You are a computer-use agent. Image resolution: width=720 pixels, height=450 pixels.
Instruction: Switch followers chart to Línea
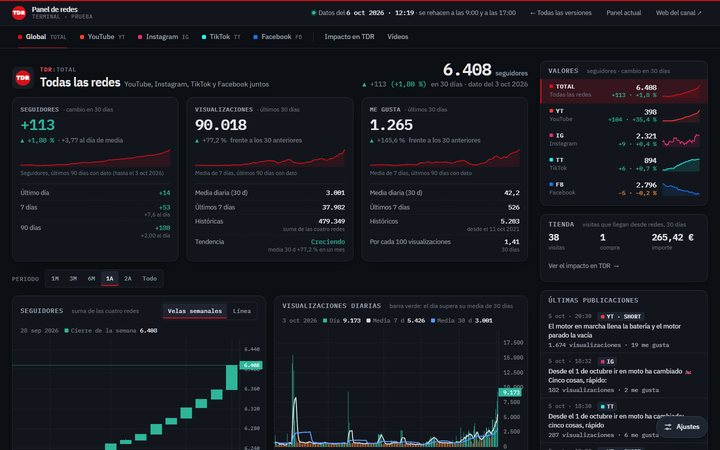242,311
